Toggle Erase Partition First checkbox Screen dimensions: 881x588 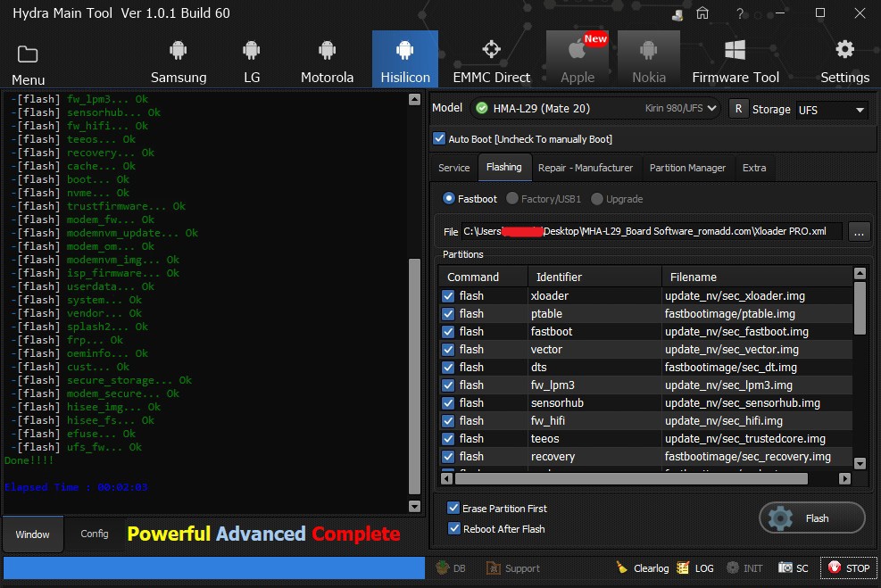pyautogui.click(x=453, y=509)
